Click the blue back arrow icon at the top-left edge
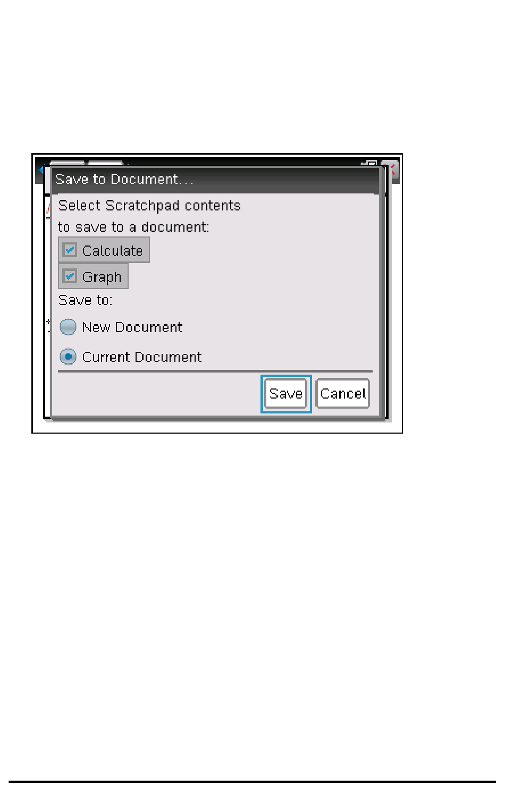 point(41,170)
